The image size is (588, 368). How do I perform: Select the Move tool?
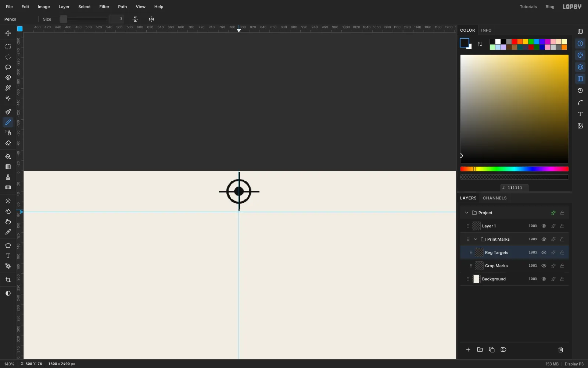click(x=8, y=33)
